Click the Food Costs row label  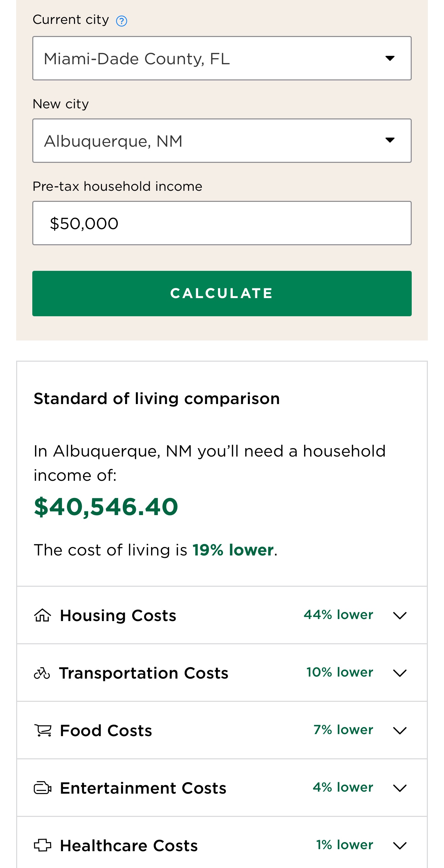click(x=106, y=730)
